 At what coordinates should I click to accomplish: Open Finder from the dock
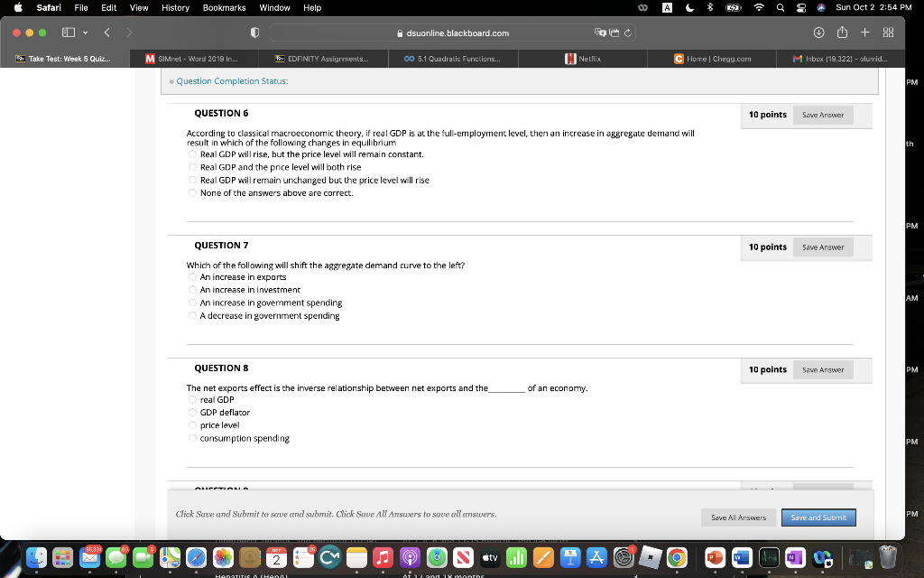[x=36, y=556]
